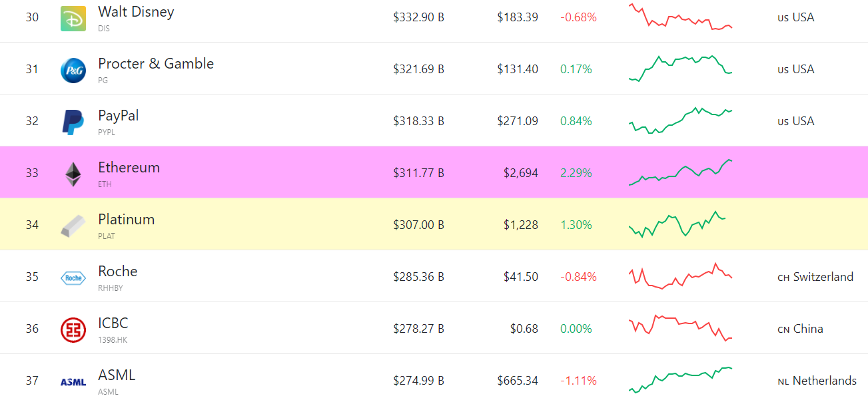Click the Platinum bar icon

tap(73, 226)
